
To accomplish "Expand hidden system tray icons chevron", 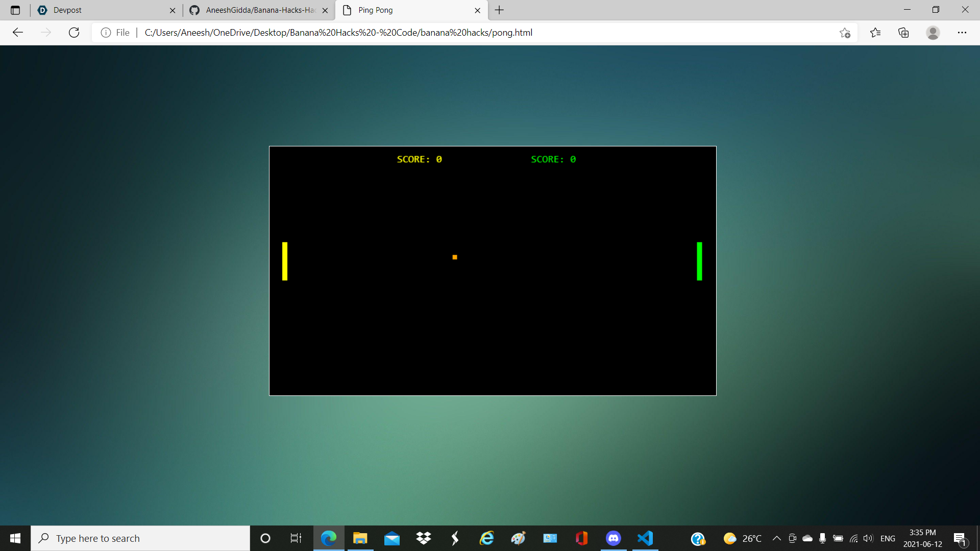I will coord(776,538).
